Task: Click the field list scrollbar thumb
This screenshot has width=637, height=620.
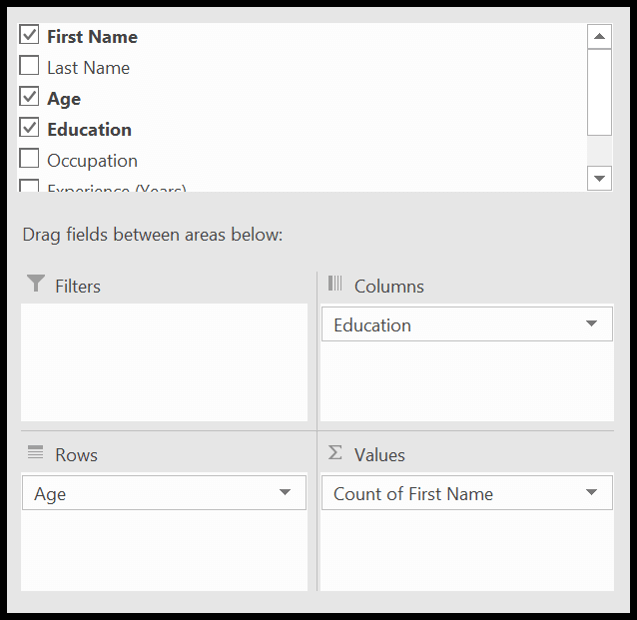Action: [x=599, y=93]
